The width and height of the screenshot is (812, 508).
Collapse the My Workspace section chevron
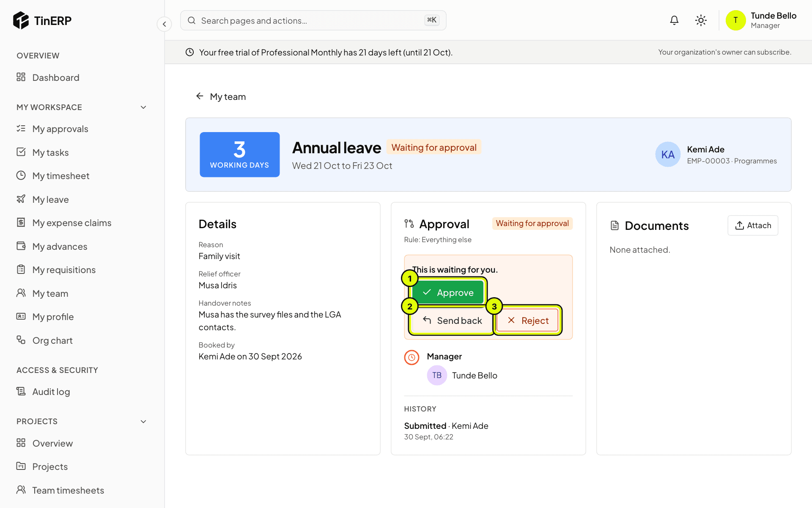pos(143,107)
